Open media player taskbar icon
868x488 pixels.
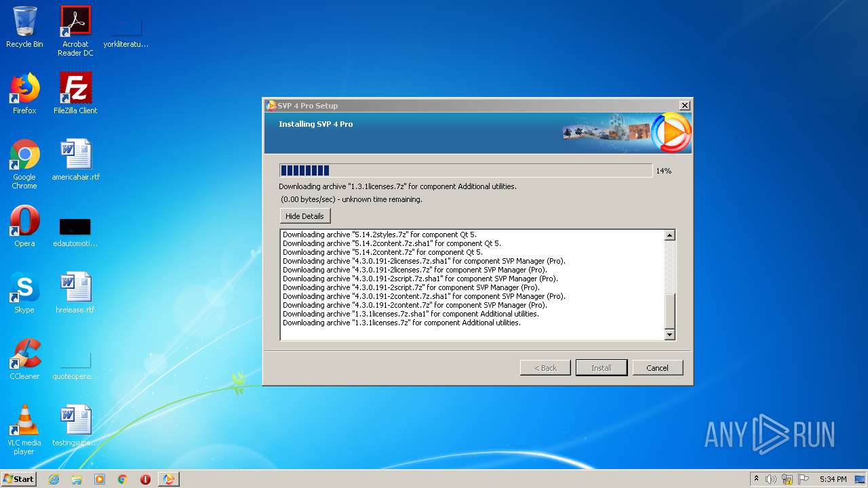pyautogui.click(x=100, y=479)
